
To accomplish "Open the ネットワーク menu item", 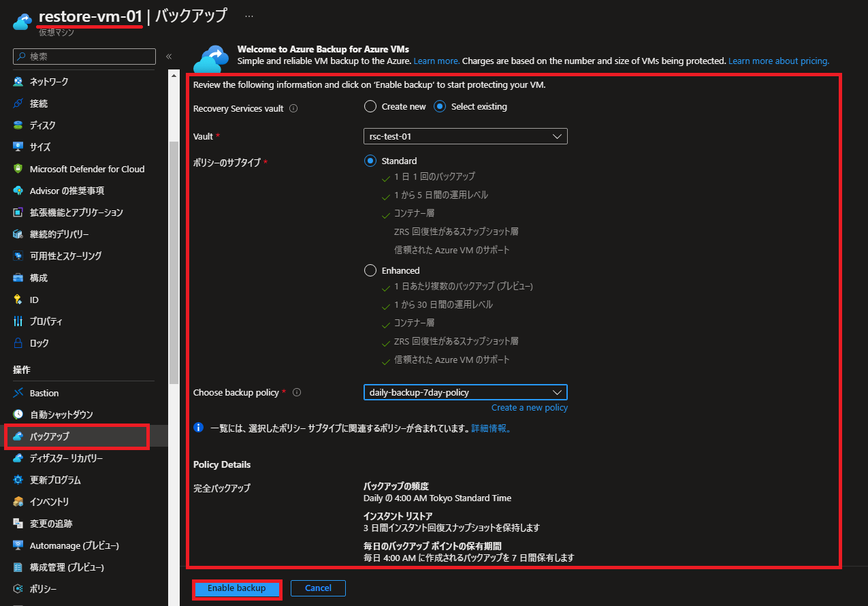I will [x=84, y=82].
